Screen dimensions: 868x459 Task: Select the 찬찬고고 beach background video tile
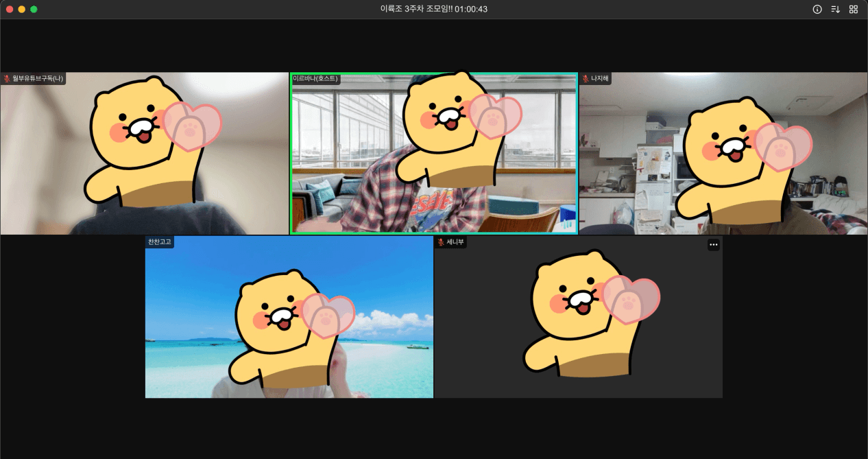click(289, 317)
